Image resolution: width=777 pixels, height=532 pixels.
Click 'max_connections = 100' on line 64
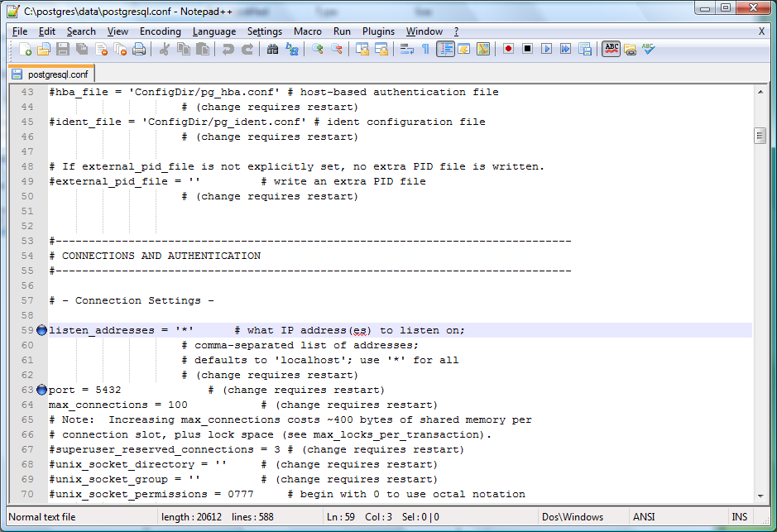click(x=118, y=405)
